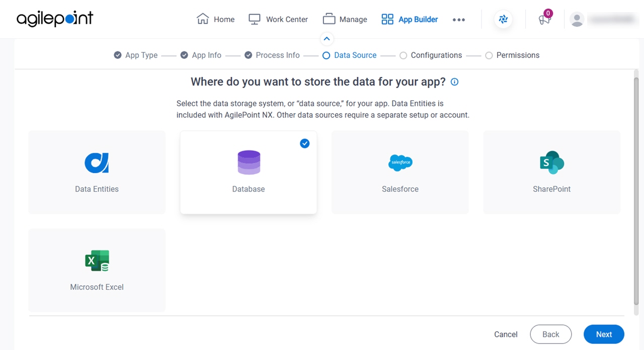Screen dimensions: 644x350
Task: Open the App Builder menu label
Action: [x=418, y=20]
